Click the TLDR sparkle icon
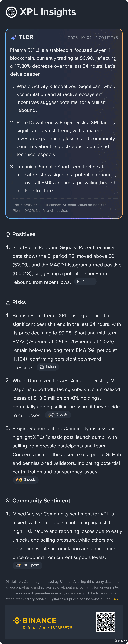128x644 pixels. click(x=13, y=38)
